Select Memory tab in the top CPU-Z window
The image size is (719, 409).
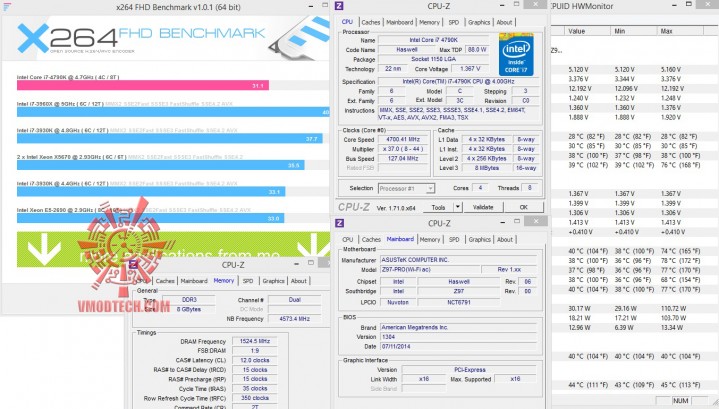tap(429, 22)
